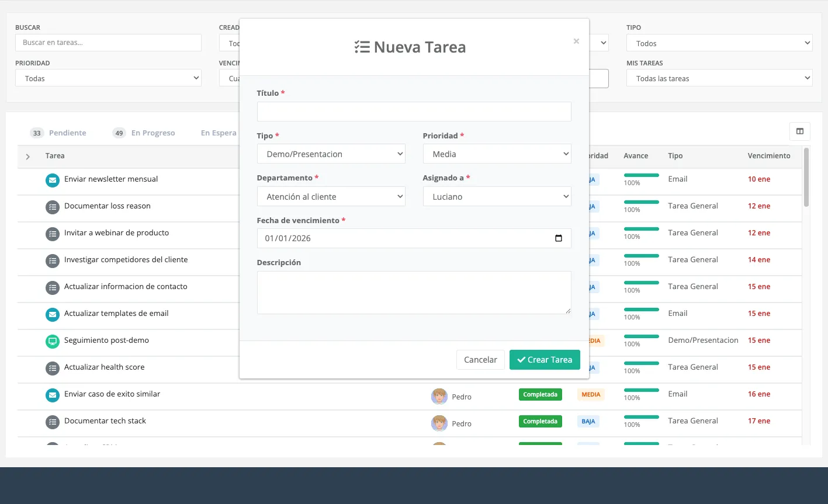Click the Completada badge in Documentar tech stack row

541,422
